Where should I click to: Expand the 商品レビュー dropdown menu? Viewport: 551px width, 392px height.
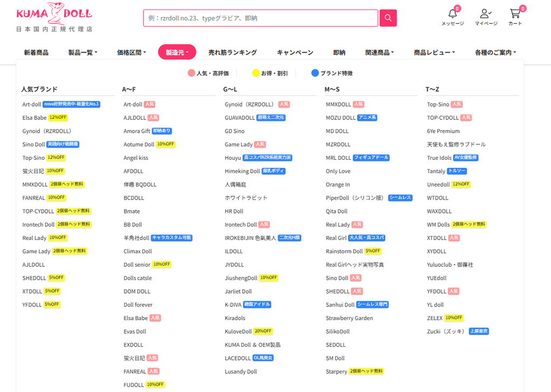tap(434, 52)
